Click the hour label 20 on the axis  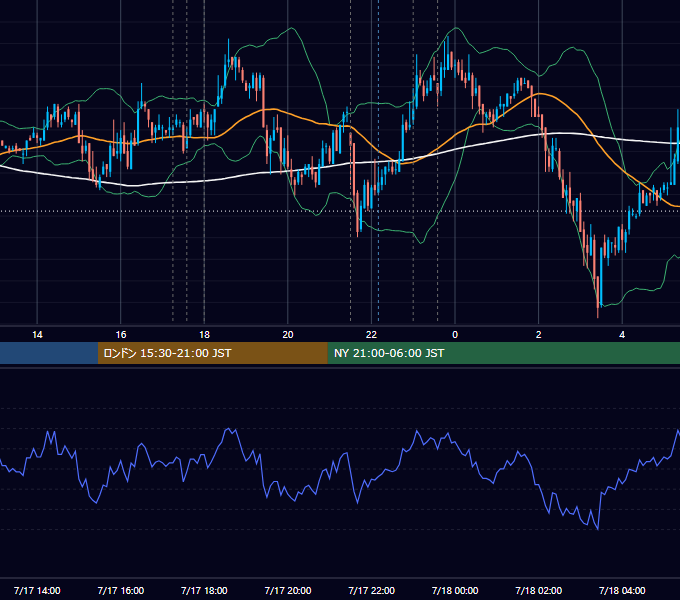coord(288,335)
